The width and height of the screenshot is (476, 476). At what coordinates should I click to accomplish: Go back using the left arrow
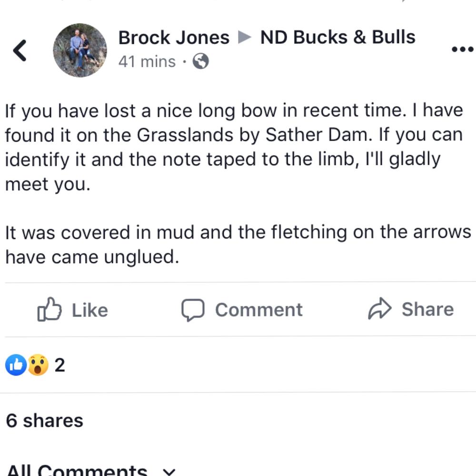(20, 50)
